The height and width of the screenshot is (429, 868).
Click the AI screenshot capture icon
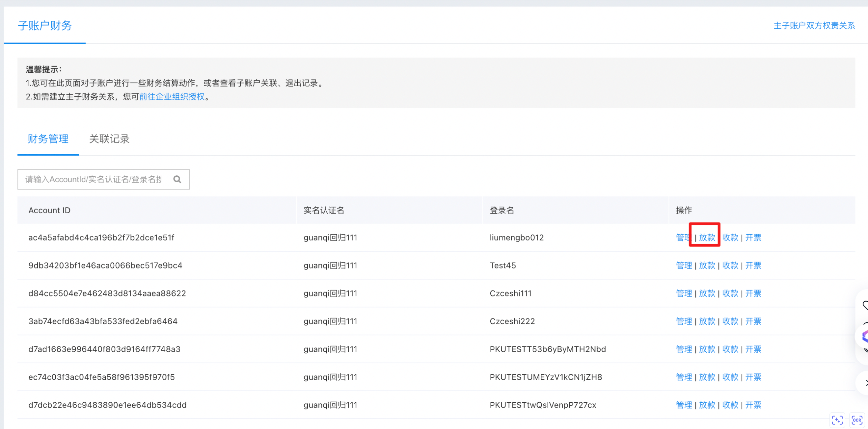coord(837,420)
